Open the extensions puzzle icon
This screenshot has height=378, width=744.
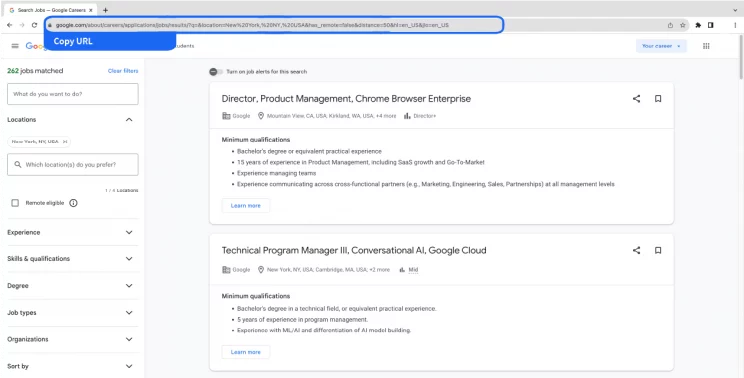point(698,25)
